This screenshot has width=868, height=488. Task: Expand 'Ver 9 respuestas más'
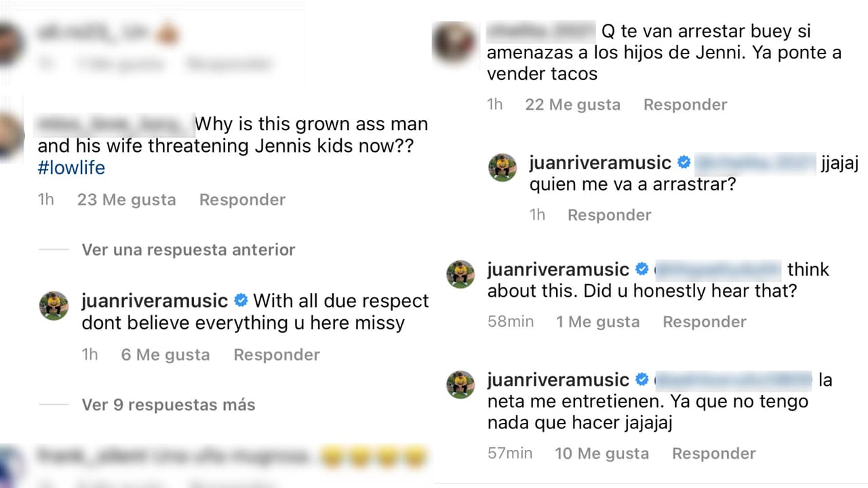[x=167, y=405]
